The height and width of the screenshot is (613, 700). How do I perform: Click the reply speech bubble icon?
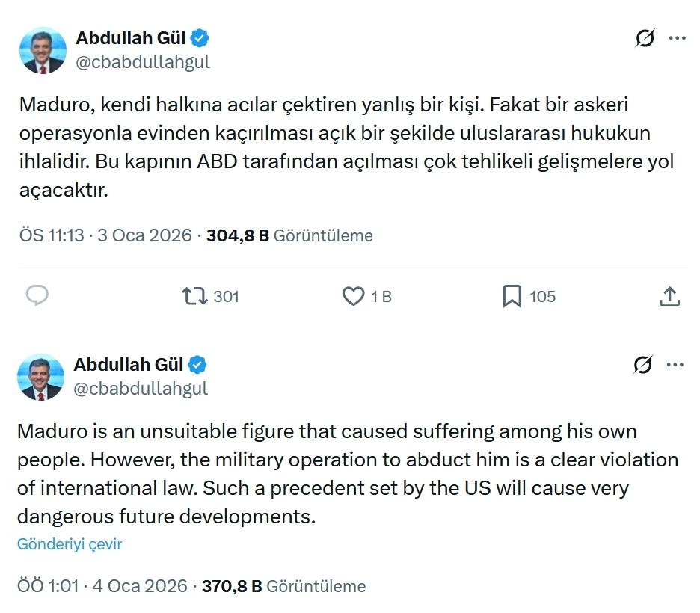37,296
